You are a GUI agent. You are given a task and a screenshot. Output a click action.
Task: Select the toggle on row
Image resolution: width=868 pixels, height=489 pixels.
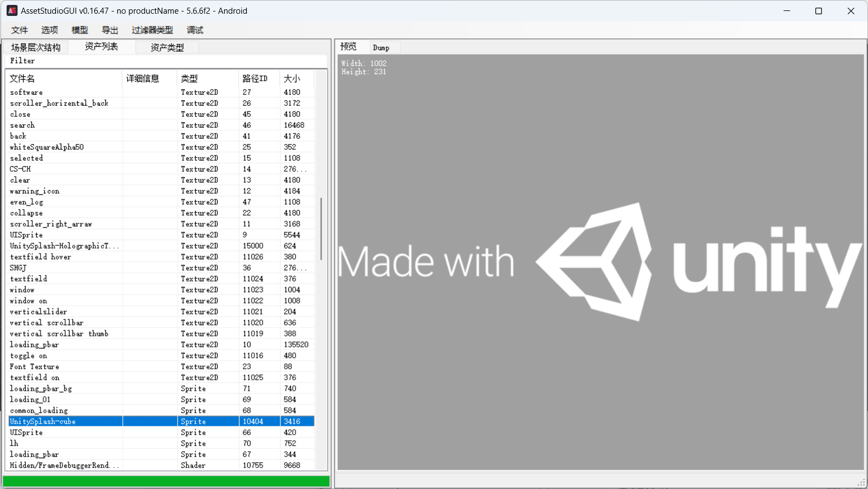click(162, 356)
